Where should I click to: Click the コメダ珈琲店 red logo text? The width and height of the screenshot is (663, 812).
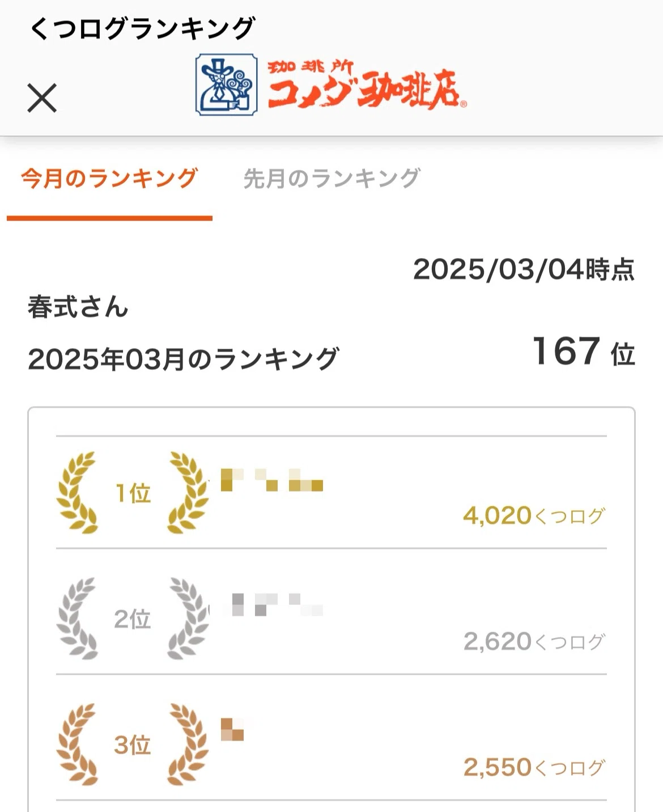[x=367, y=84]
